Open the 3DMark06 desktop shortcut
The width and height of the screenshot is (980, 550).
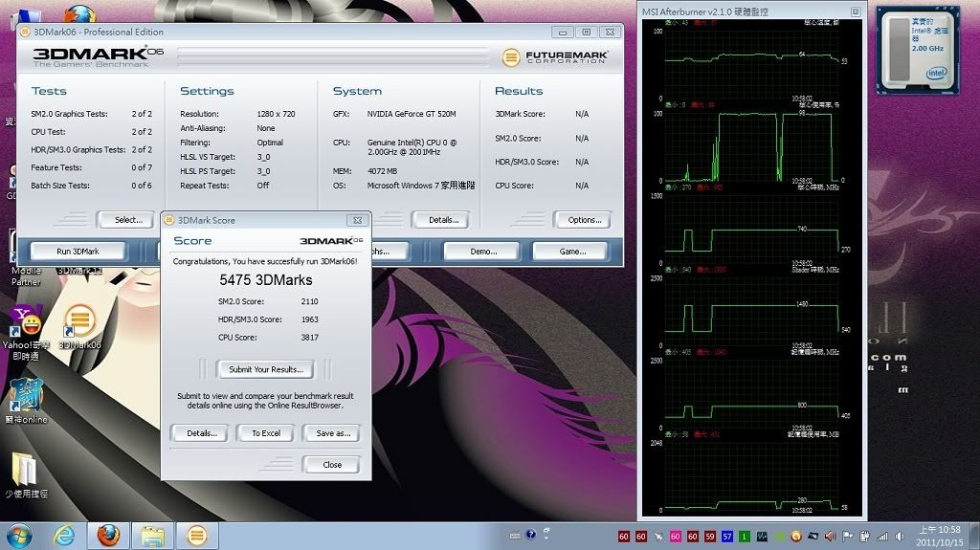(x=79, y=323)
